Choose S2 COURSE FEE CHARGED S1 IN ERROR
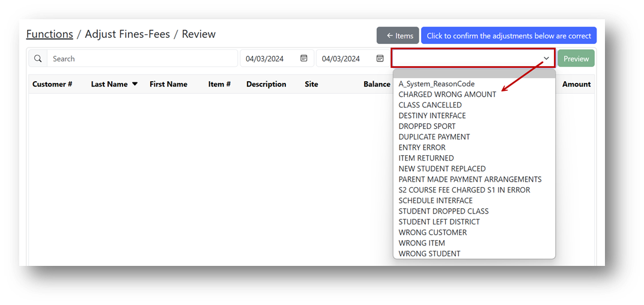This screenshot has width=644, height=305. click(x=464, y=190)
